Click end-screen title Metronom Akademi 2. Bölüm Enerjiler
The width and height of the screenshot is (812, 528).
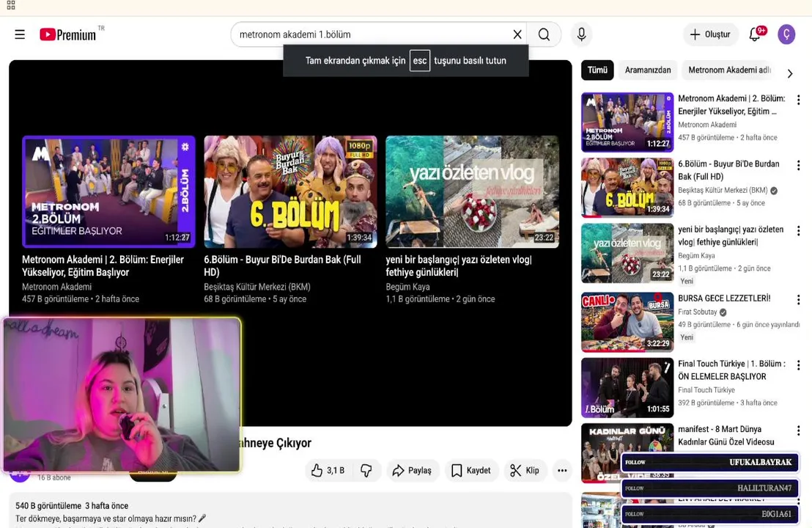click(x=103, y=265)
